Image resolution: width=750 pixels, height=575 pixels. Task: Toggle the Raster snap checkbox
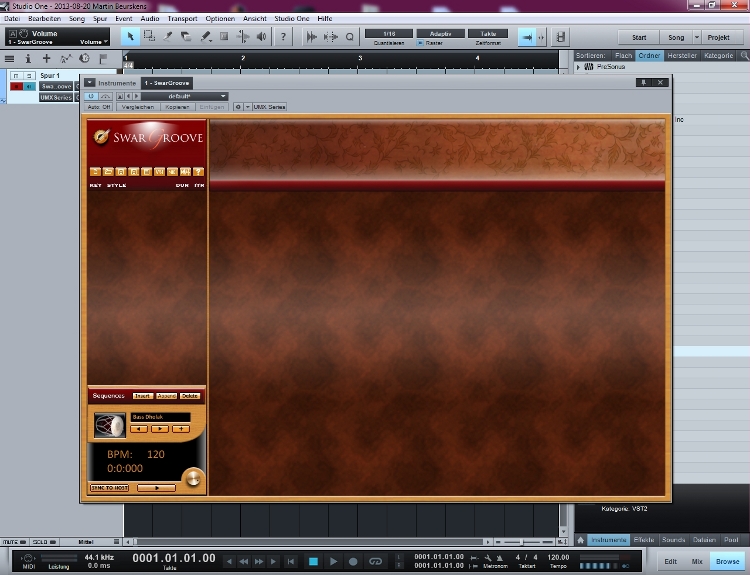[420, 43]
